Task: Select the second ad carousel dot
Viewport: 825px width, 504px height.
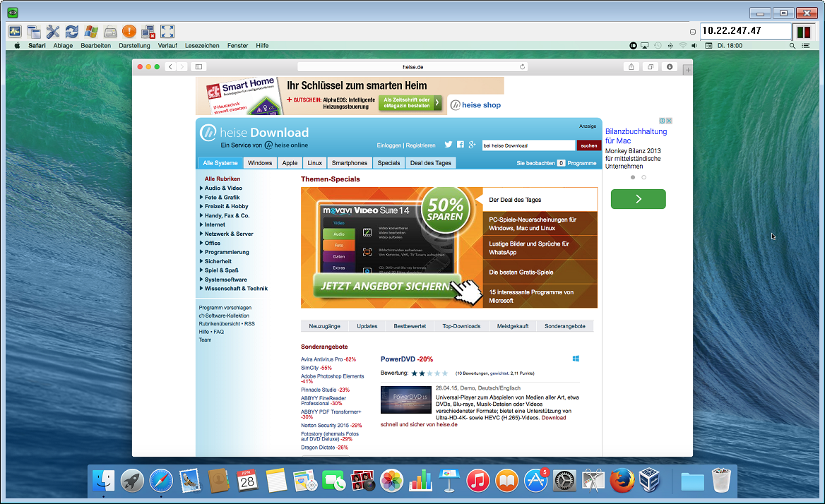Action: click(643, 178)
